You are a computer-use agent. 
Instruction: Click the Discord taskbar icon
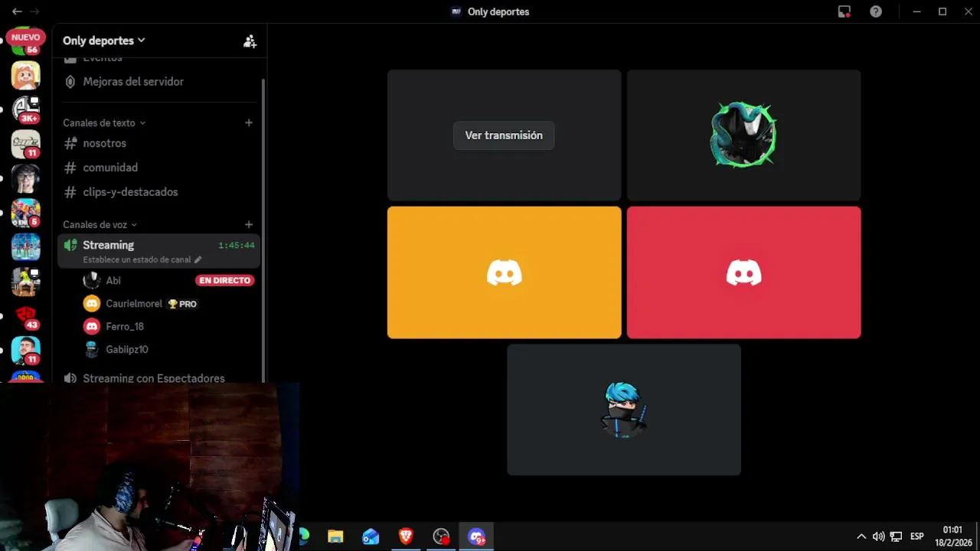476,536
